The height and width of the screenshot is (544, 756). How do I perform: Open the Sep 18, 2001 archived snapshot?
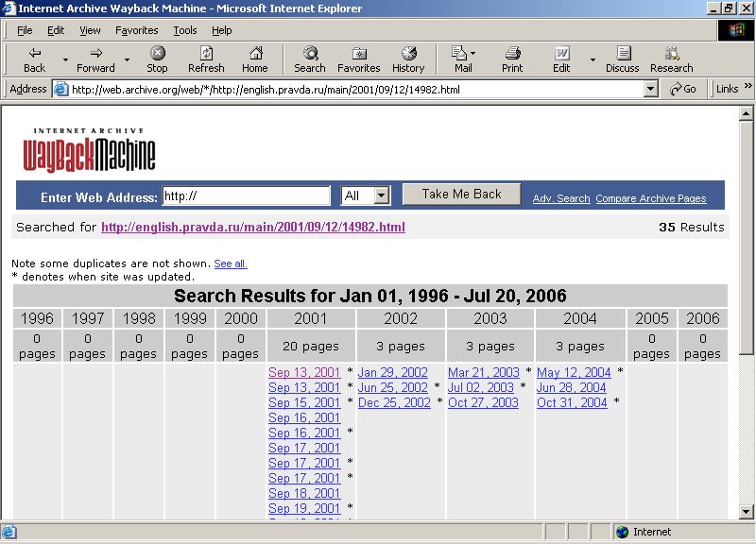tap(304, 493)
